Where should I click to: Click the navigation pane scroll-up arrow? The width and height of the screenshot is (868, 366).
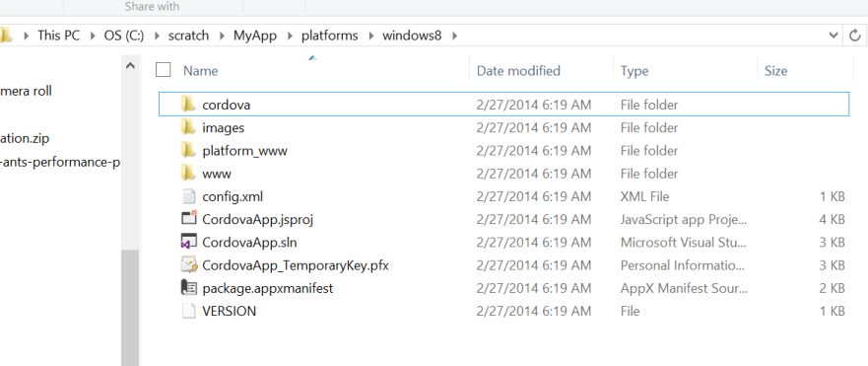pos(130,66)
